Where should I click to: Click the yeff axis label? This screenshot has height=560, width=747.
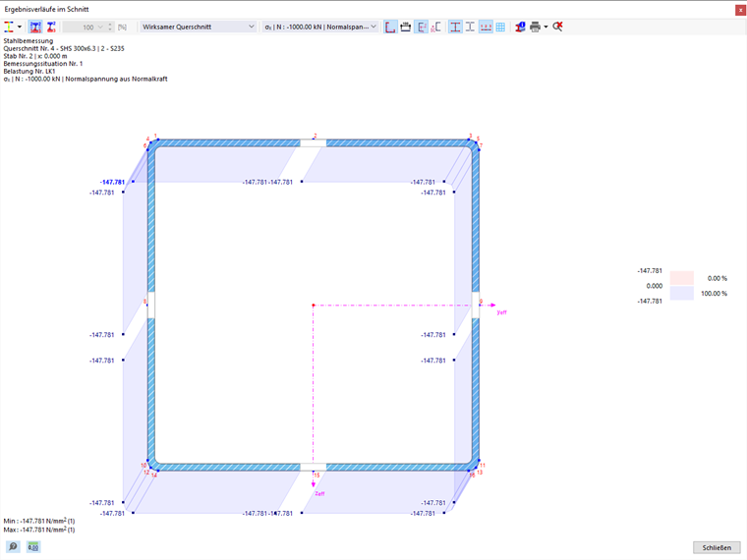pos(501,312)
